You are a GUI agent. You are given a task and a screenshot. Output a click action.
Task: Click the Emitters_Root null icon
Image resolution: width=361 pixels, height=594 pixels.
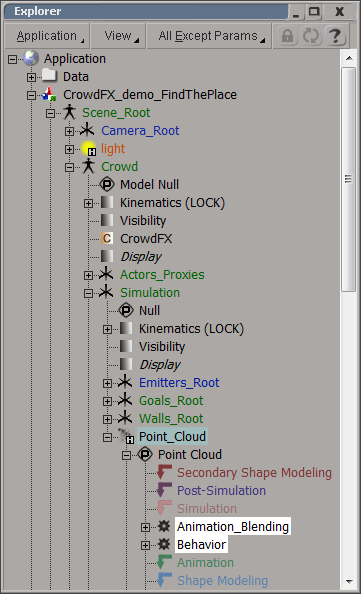pos(125,382)
